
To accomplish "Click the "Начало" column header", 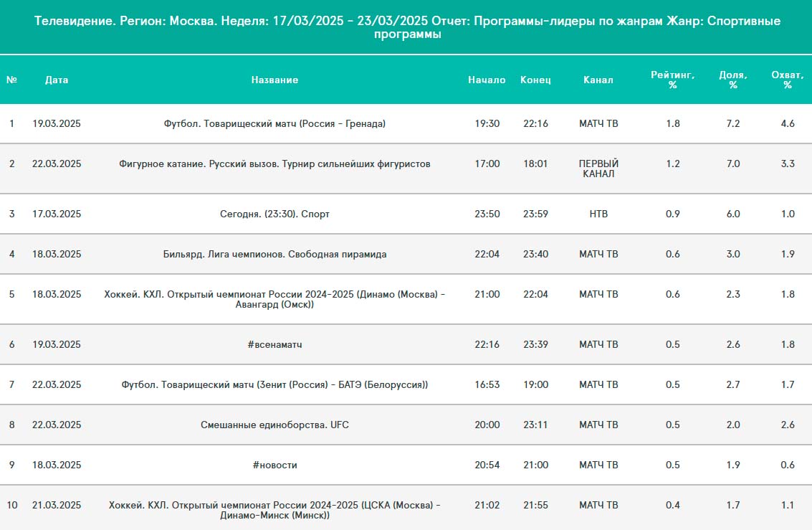I will coord(487,80).
